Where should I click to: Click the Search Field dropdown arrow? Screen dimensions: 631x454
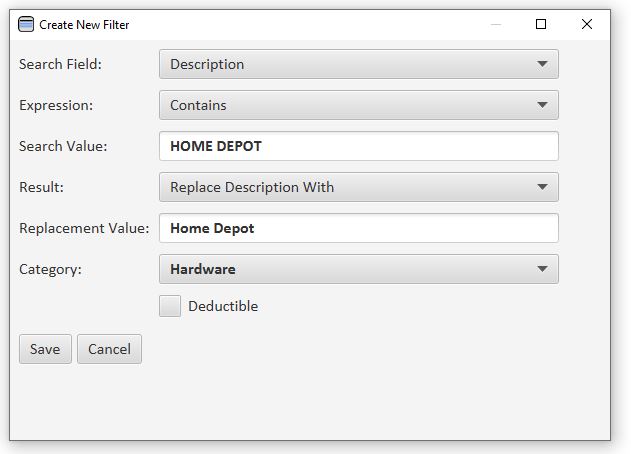coord(542,64)
